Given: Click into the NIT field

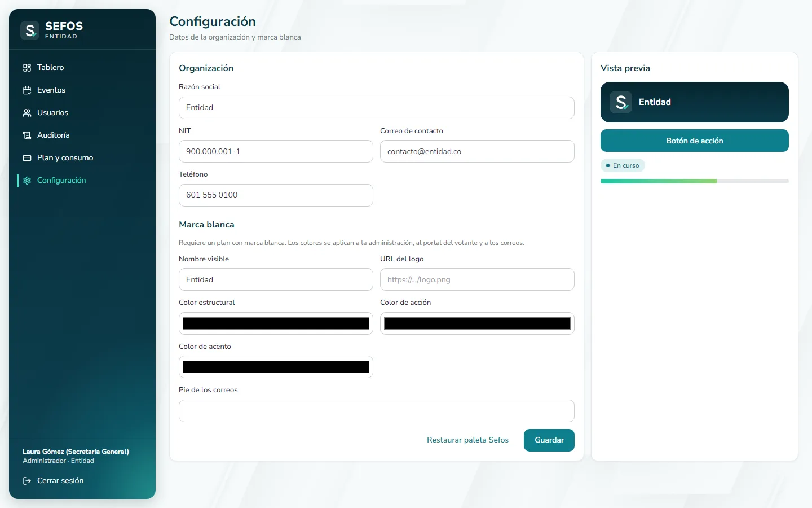Looking at the screenshot, I should 276,151.
